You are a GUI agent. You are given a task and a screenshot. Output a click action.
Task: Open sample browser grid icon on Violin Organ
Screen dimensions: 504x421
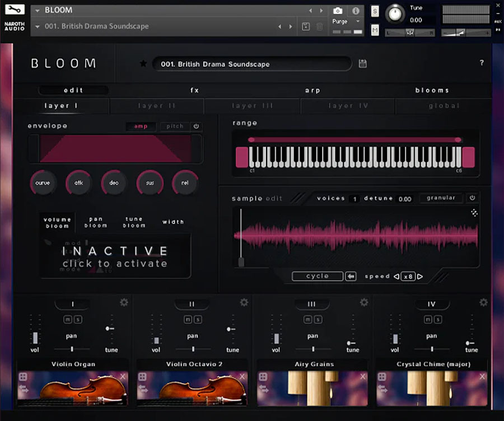pos(23,377)
